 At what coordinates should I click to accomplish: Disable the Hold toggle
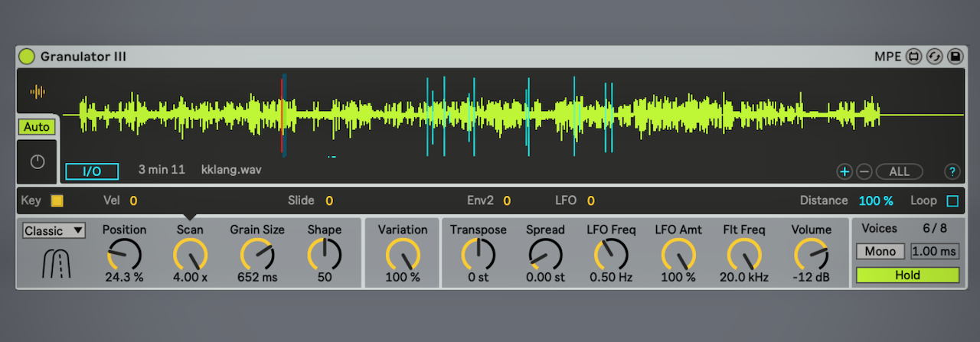pos(907,275)
